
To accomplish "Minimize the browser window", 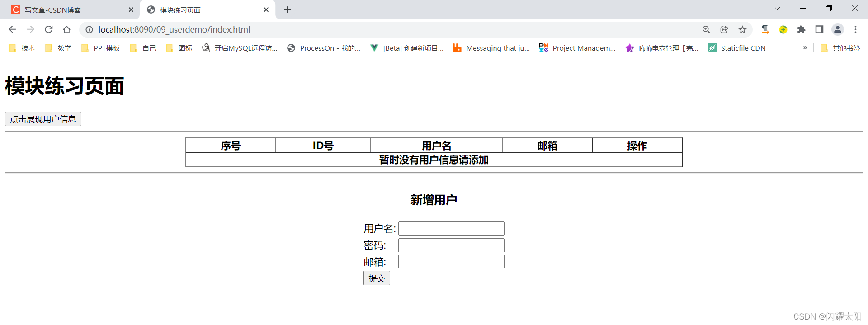I will [803, 9].
